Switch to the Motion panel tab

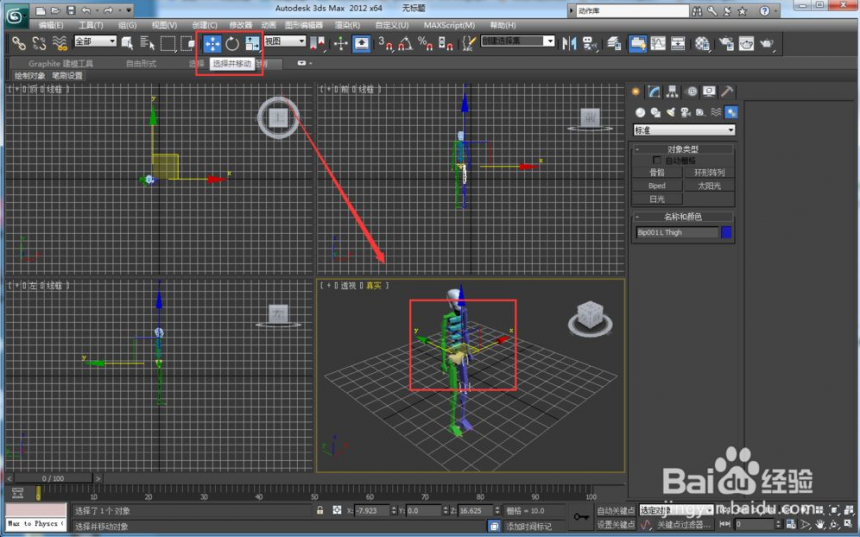pyautogui.click(x=691, y=92)
